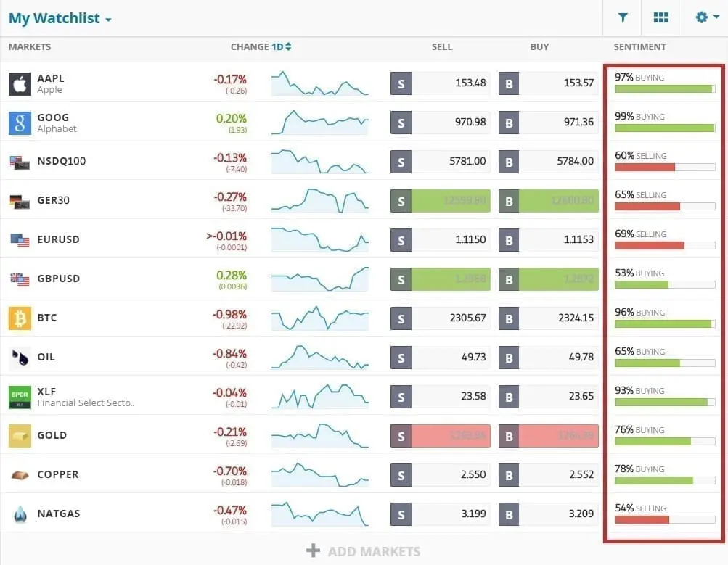This screenshot has height=565, width=728.
Task: Click the grid view icon
Action: [660, 17]
